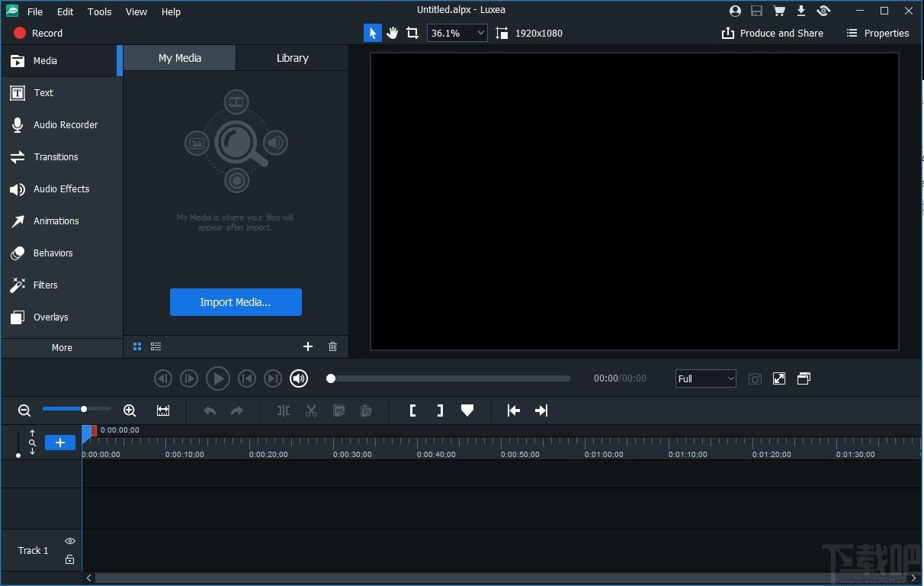The height and width of the screenshot is (586, 924).
Task: Expand the More sidebar options
Action: tap(62, 347)
